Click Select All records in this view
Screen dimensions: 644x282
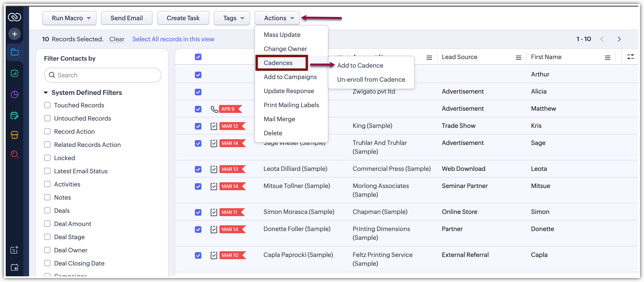point(173,39)
